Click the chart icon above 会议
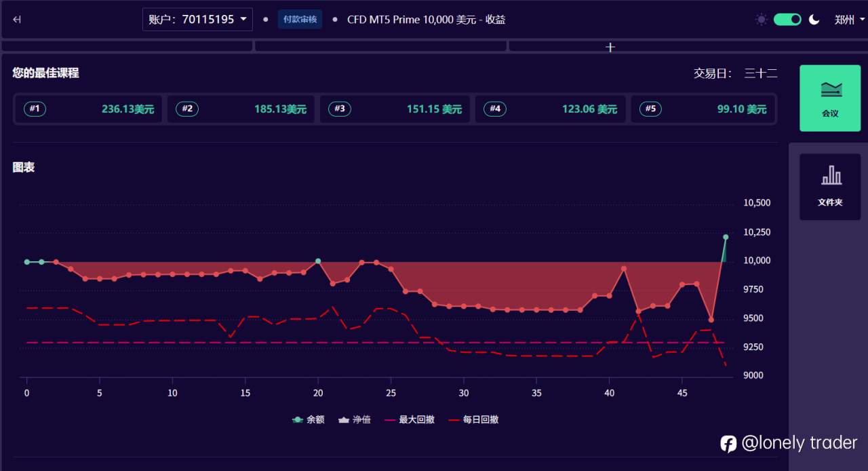The width and height of the screenshot is (868, 471). click(x=831, y=90)
